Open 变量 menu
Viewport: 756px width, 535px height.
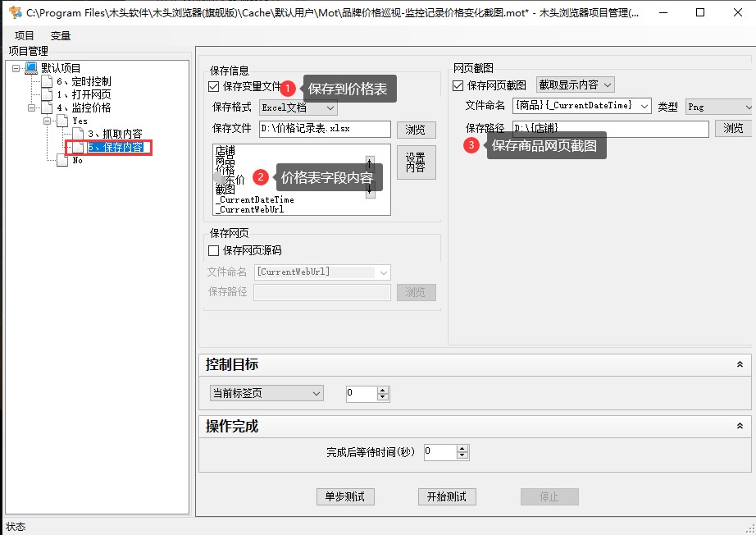click(x=61, y=36)
